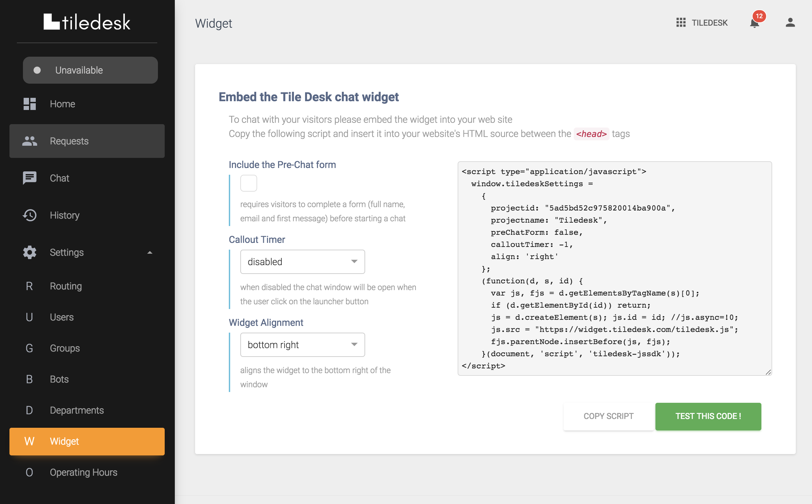The height and width of the screenshot is (504, 812).
Task: Click the History clock icon
Action: pos(30,215)
